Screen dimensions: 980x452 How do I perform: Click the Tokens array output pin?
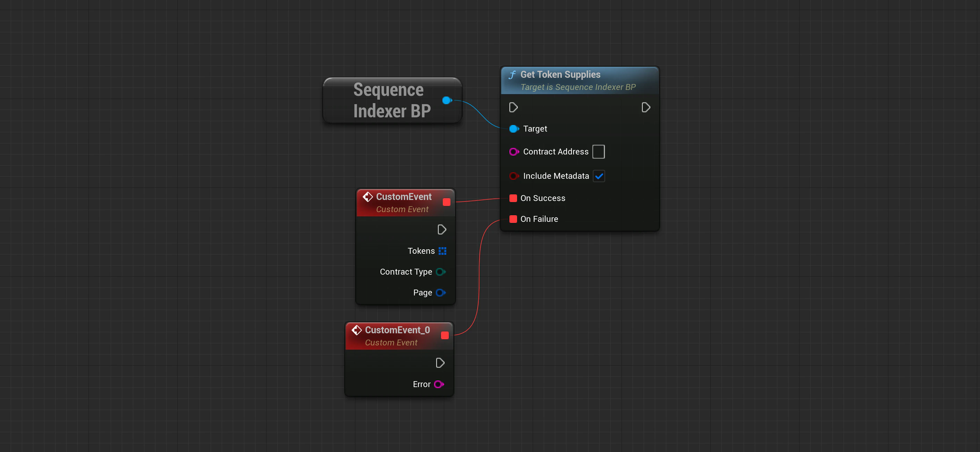[x=442, y=251]
